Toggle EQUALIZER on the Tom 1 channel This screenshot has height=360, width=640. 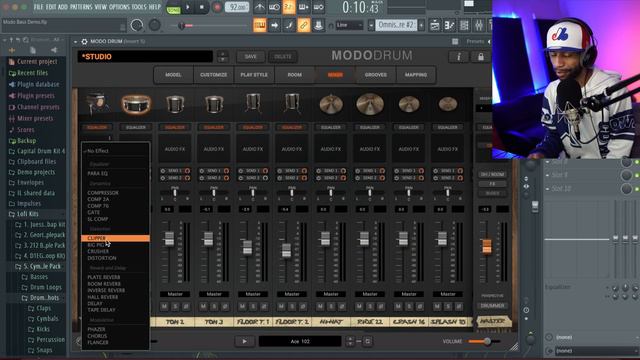pyautogui.click(x=175, y=127)
